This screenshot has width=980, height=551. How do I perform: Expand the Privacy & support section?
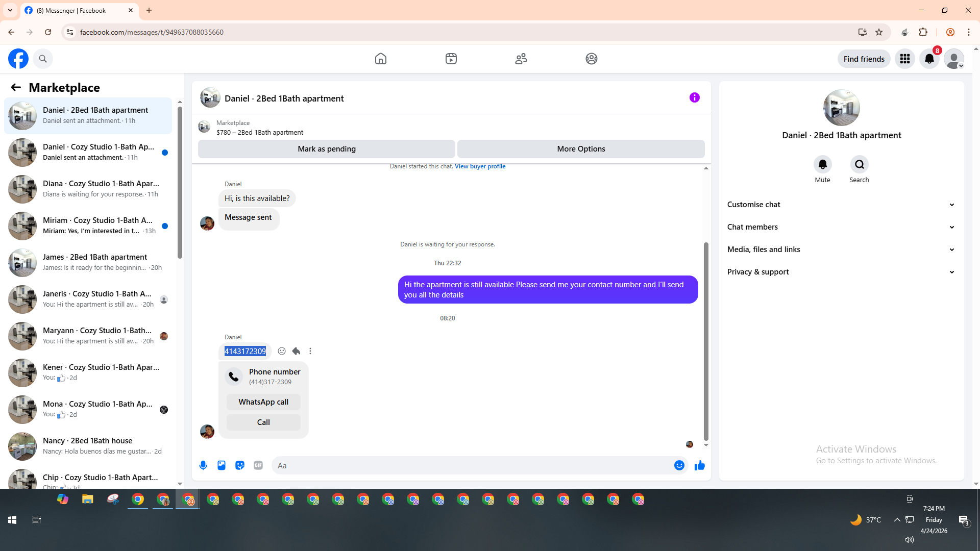pyautogui.click(x=841, y=272)
